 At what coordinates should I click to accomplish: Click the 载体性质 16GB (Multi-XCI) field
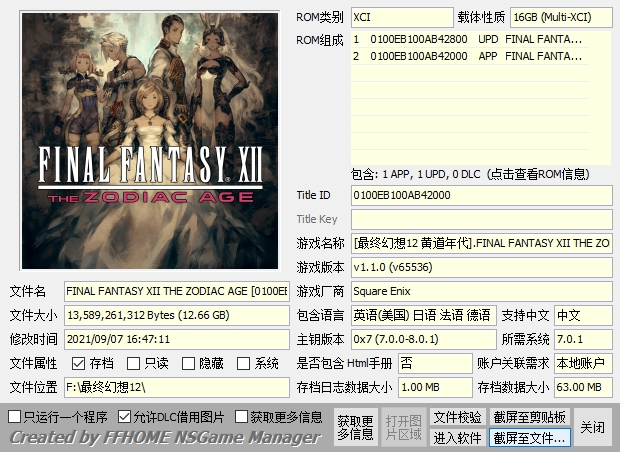point(561,17)
